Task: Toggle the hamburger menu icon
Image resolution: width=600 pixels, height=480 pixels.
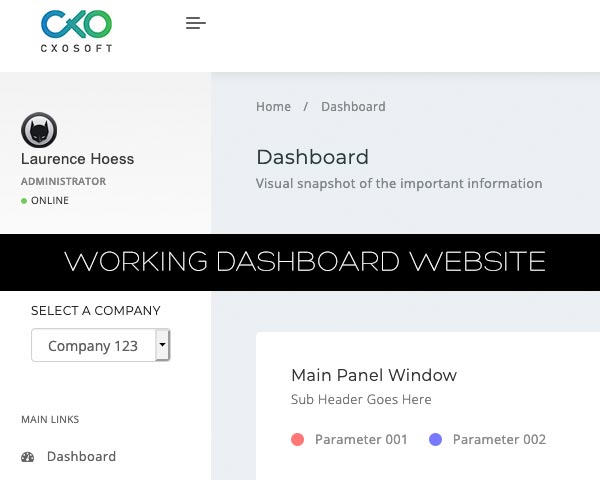Action: click(196, 23)
